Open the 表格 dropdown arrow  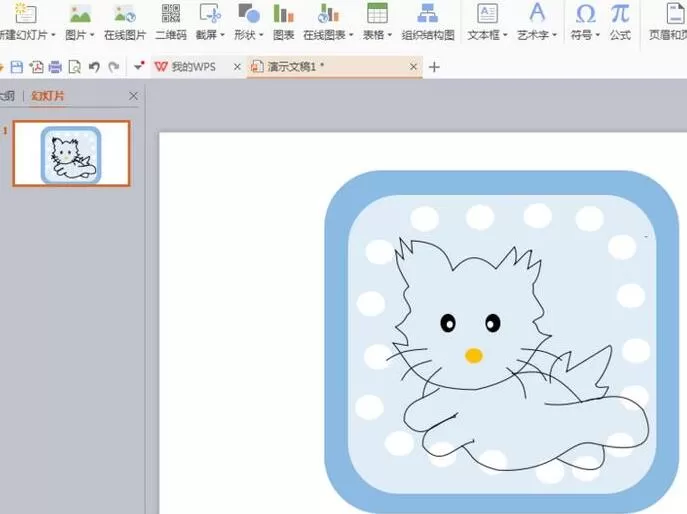(x=390, y=35)
